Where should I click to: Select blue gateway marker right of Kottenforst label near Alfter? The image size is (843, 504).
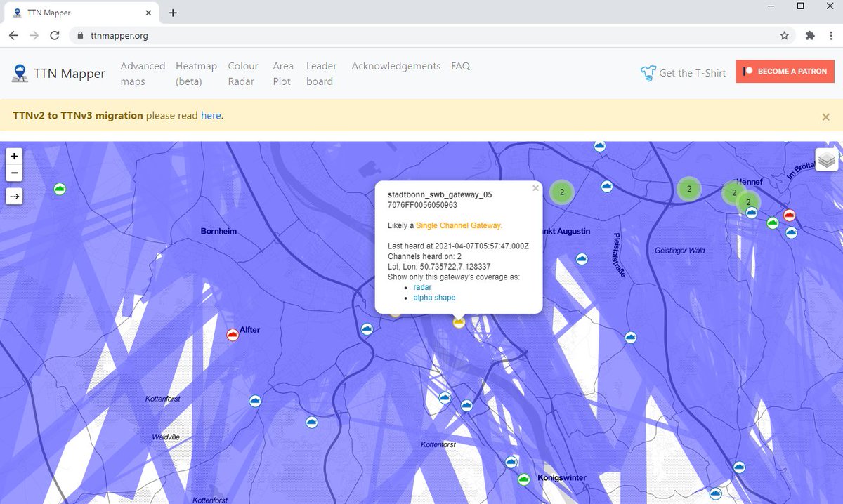pyautogui.click(x=256, y=401)
